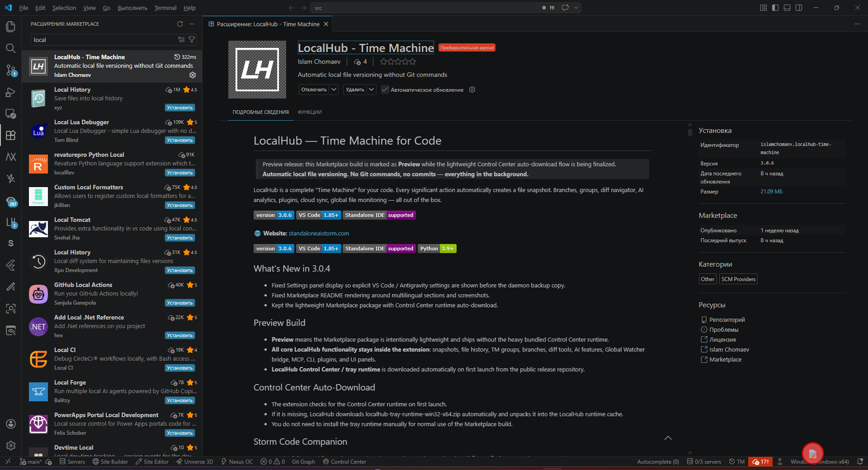Switch to ПОДРОБНЫЕ СВЕДЕНИЯ tab
Viewport: 868px width, 470px height.
[261, 112]
